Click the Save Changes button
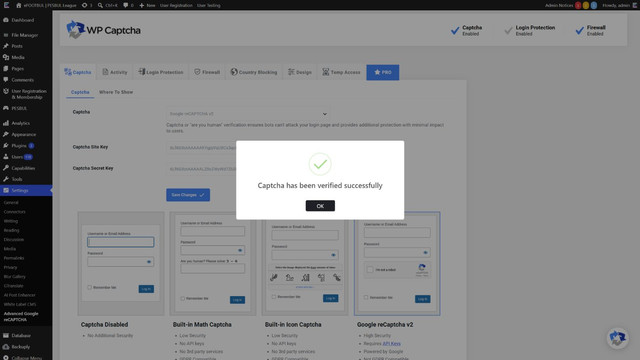The width and height of the screenshot is (640, 360). point(188,195)
